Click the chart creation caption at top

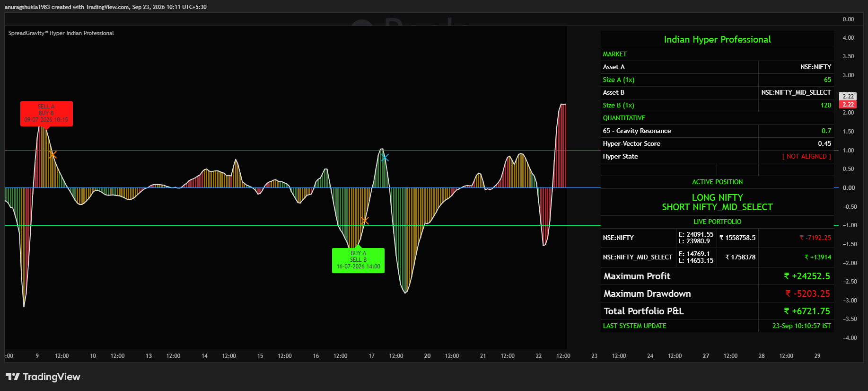pyautogui.click(x=105, y=7)
